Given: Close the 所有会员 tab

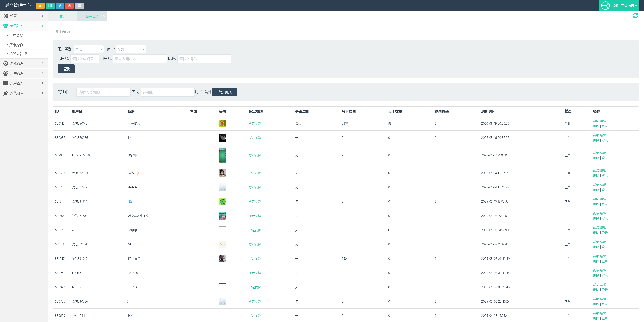Looking at the screenshot, I should click(x=104, y=16).
